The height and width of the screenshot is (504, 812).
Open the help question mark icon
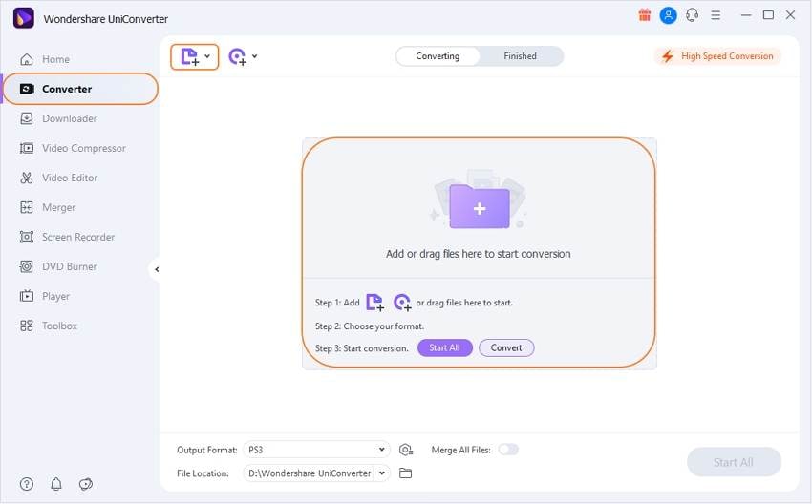tap(27, 484)
